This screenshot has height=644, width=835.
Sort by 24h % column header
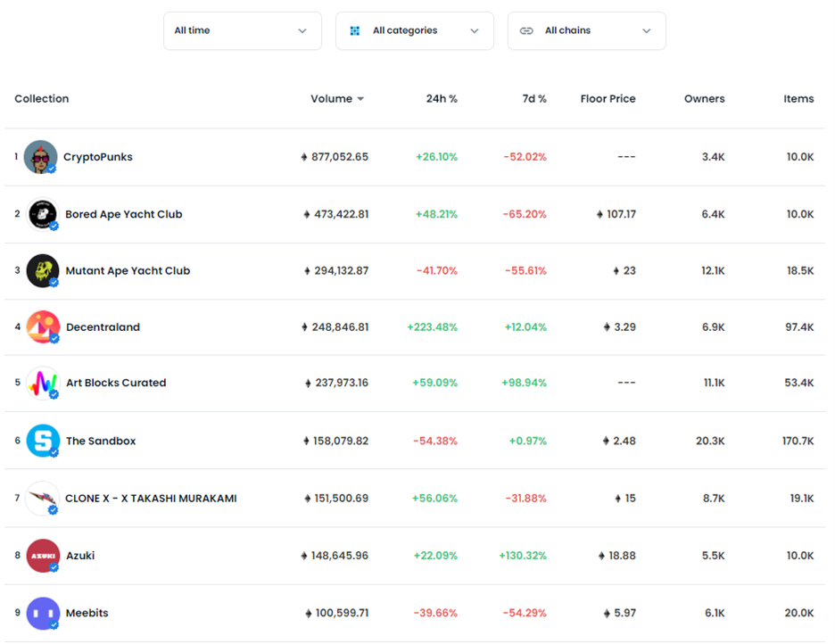(442, 99)
